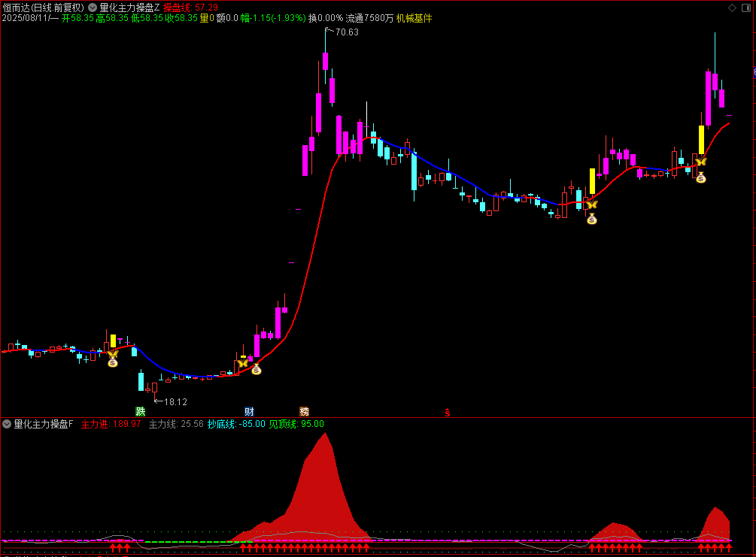The height and width of the screenshot is (557, 756).
Task: Click the 量化主力操盘Z indicator name
Action: (129, 8)
